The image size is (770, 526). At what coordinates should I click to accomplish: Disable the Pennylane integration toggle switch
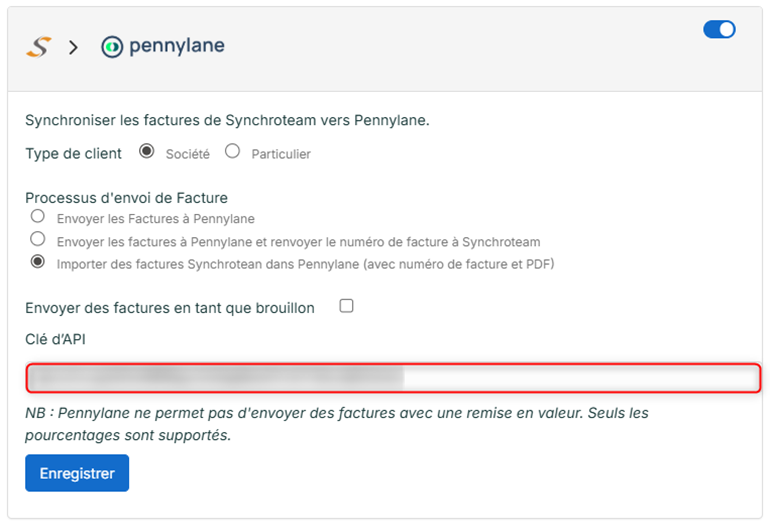tap(719, 29)
